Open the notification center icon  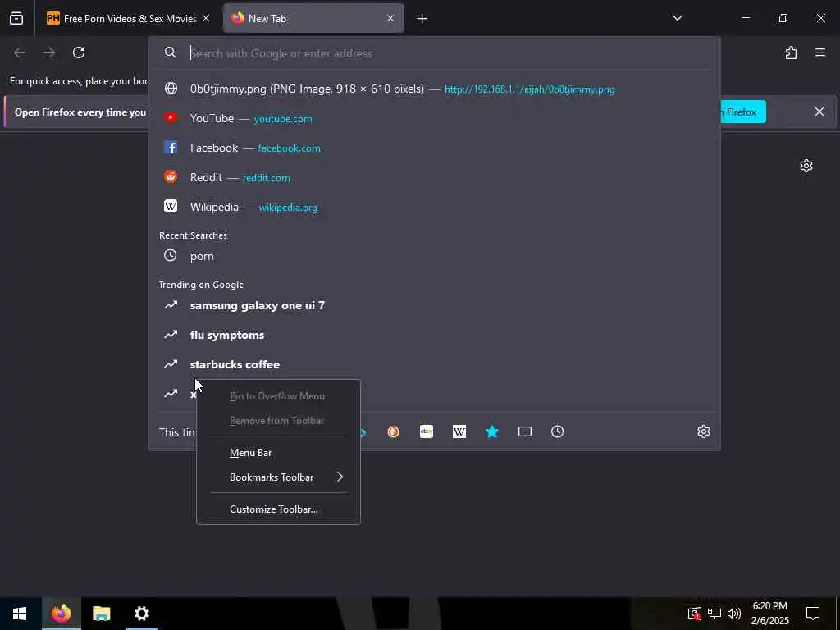pos(813,614)
